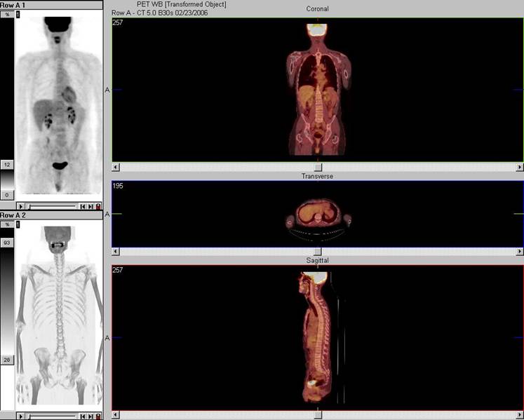Viewport: 524px width, 420px height.
Task: Click the Transverse scrollbar thumb
Action: click(x=318, y=251)
